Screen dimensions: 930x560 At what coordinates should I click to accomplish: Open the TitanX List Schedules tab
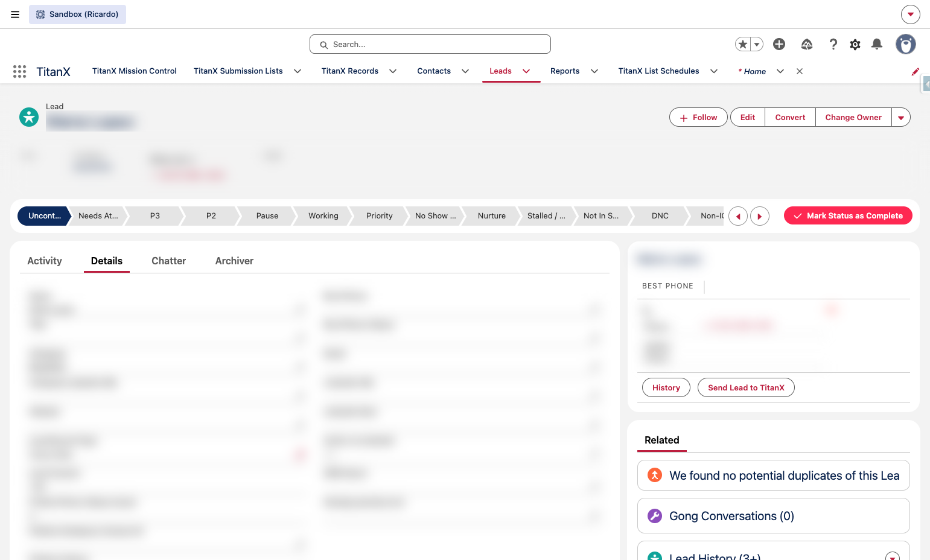coord(659,71)
